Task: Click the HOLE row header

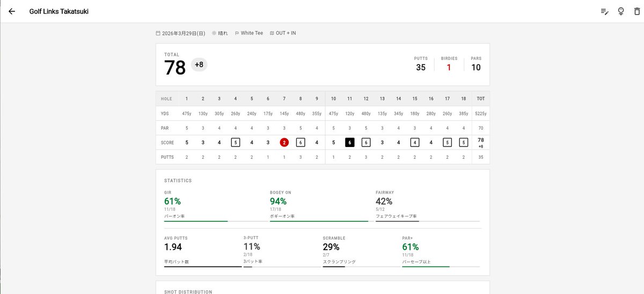Action: 166,99
